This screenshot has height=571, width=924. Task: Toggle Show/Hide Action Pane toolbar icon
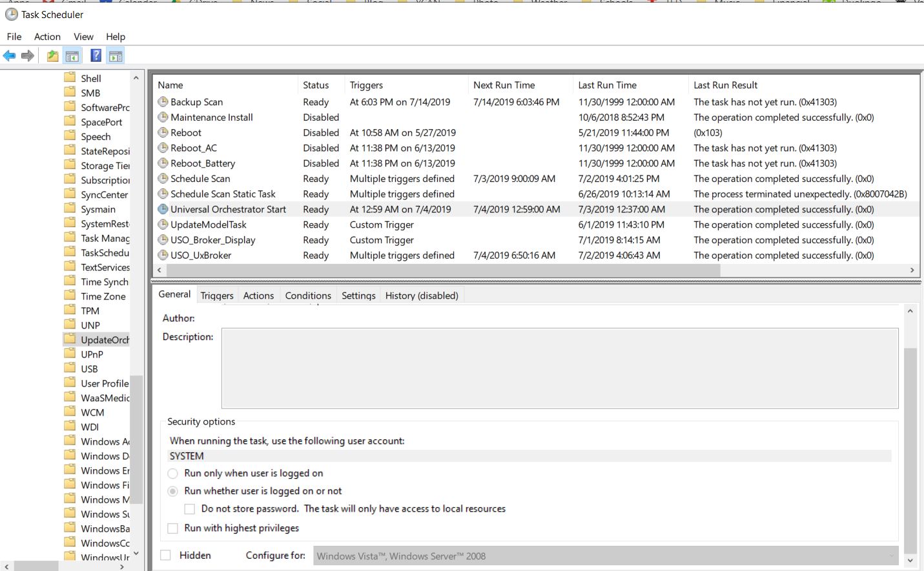point(116,56)
